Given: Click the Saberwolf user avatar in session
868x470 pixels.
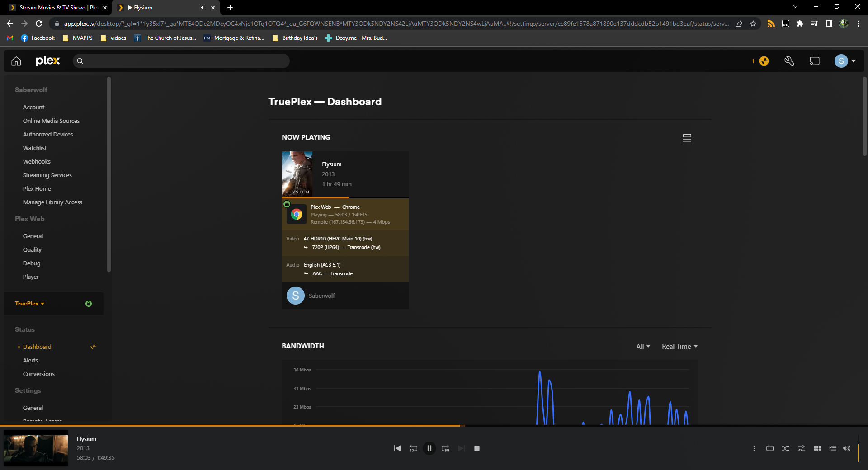Looking at the screenshot, I should (x=296, y=296).
